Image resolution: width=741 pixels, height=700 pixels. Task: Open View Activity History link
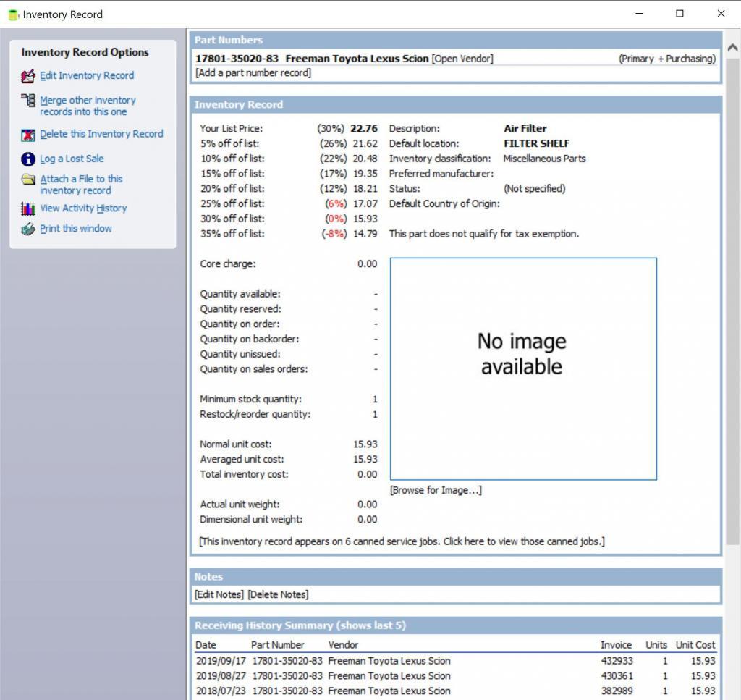click(x=84, y=208)
